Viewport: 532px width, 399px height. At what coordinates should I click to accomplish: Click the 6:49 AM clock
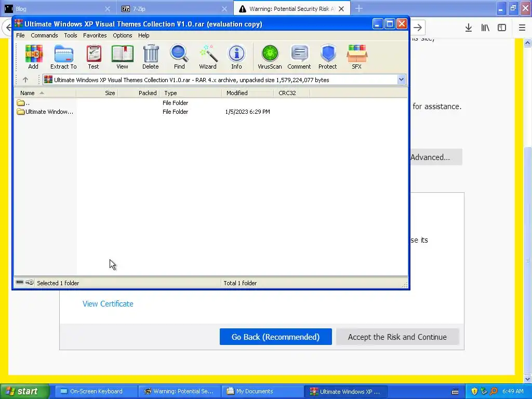(513, 391)
